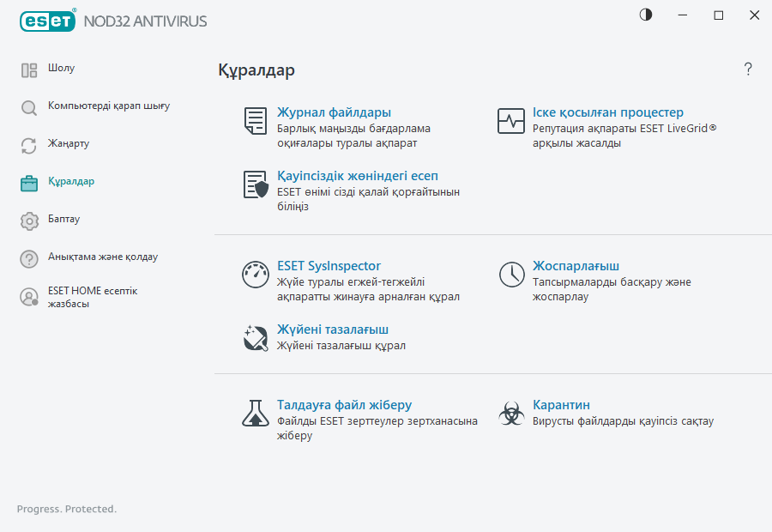Screen dimensions: 772x532
Task: Click the ESET logo top left
Action: tap(47, 21)
